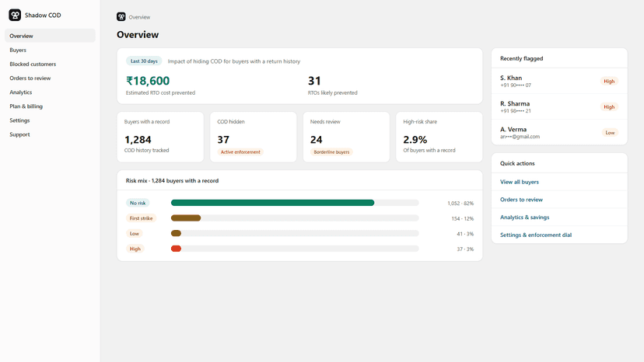Click the Active enforcement badge
644x362 pixels.
(x=240, y=151)
